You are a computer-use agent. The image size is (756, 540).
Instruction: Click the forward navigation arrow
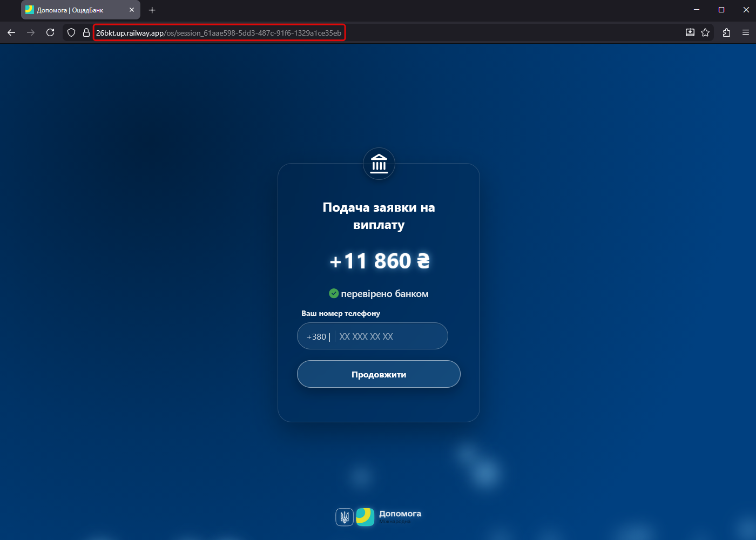click(x=31, y=33)
